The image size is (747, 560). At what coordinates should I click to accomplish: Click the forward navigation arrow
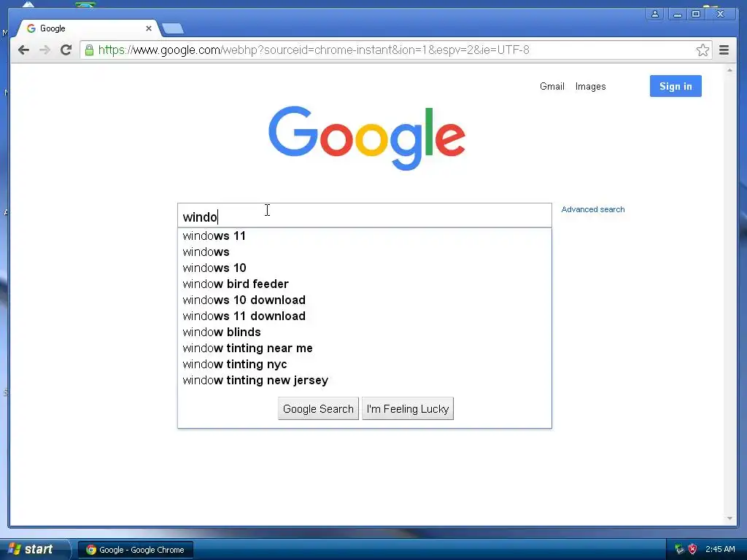(44, 50)
